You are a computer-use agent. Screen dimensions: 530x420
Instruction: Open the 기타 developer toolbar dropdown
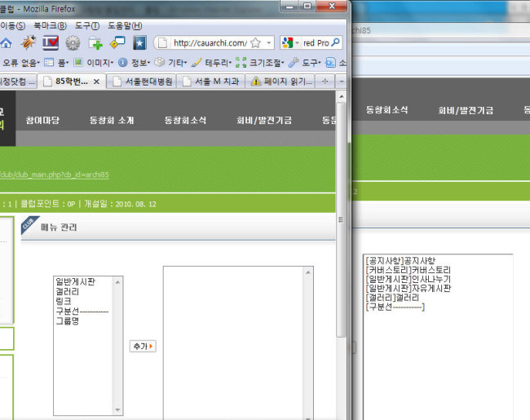click(x=170, y=63)
